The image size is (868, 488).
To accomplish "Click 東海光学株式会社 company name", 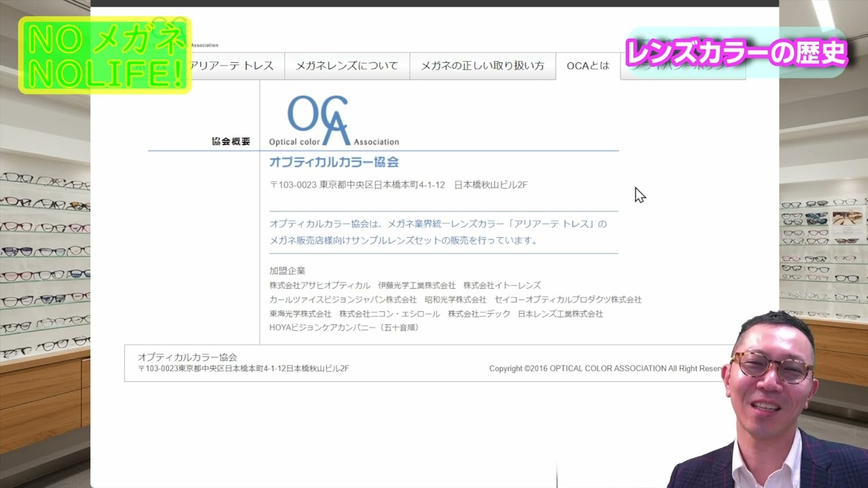I will 300,314.
